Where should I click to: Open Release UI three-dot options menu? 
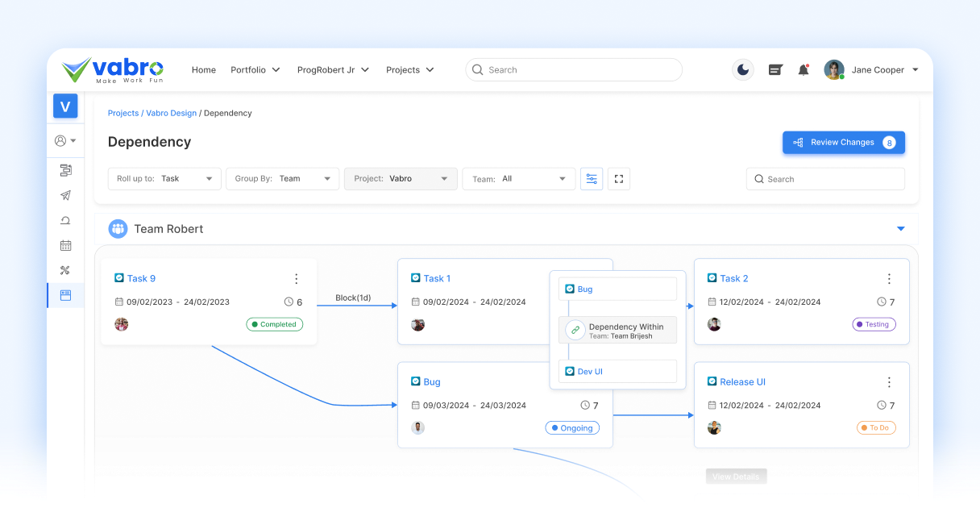889,382
